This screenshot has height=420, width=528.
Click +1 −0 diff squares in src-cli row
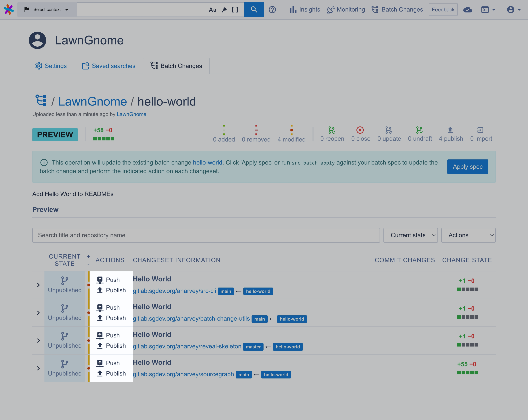tap(468, 289)
